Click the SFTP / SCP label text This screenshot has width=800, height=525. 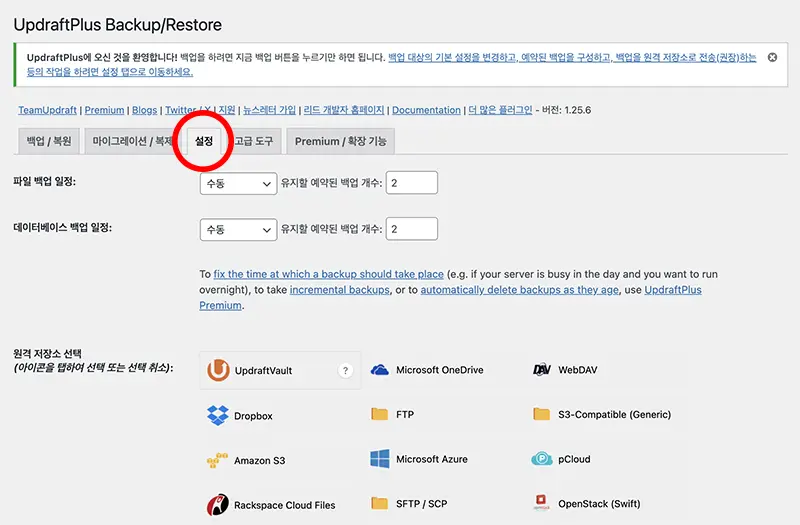tap(421, 504)
